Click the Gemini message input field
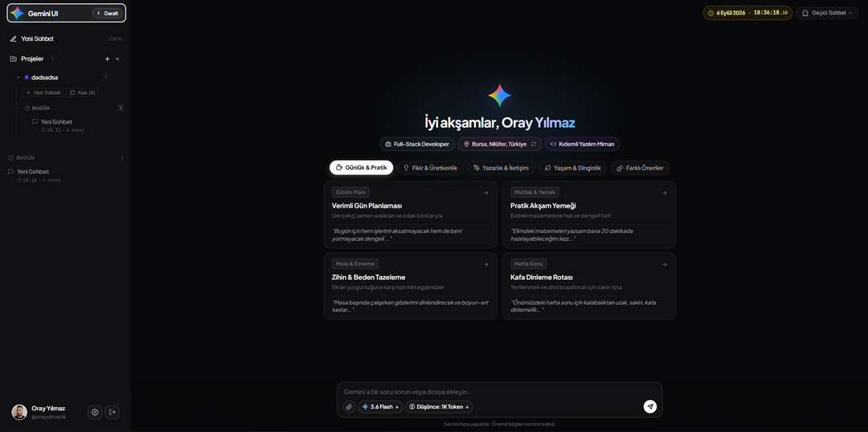The height and width of the screenshot is (432, 868). click(x=499, y=392)
